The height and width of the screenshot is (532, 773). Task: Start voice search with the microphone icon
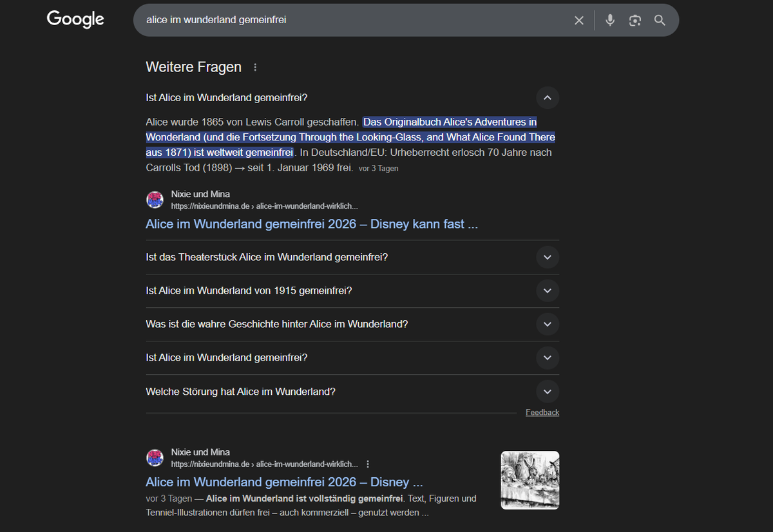click(x=610, y=21)
